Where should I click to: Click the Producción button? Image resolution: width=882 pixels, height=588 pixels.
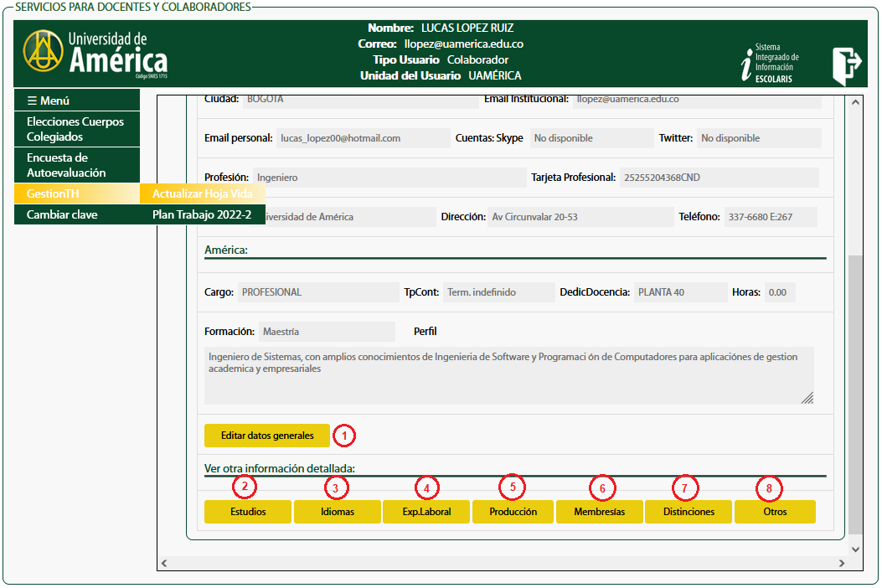tap(513, 512)
